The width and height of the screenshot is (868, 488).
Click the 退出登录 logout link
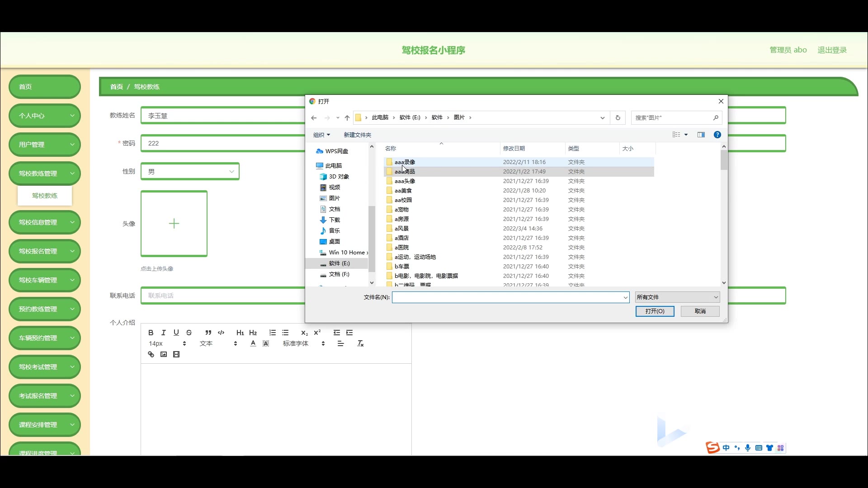point(832,50)
